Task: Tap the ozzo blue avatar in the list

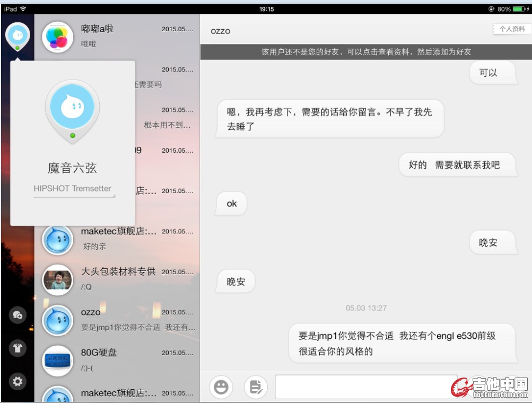Action: pyautogui.click(x=57, y=320)
